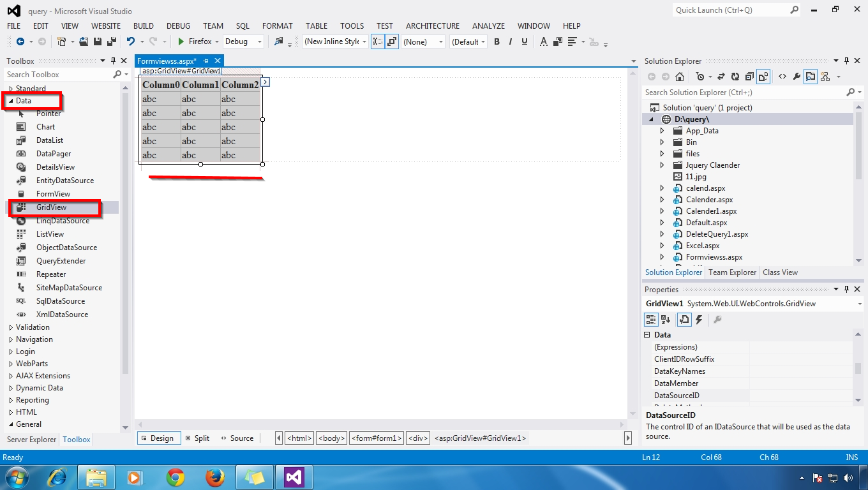
Task: Click the Navigate Backward toolbar button
Action: tap(20, 41)
